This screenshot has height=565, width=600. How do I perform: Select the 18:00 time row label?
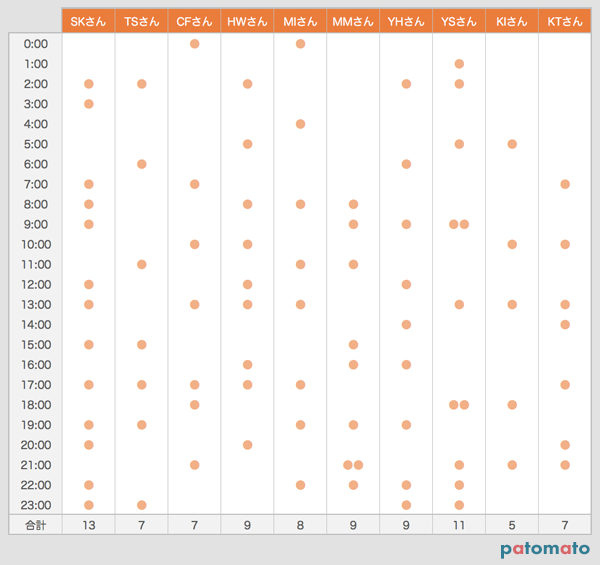tap(36, 405)
